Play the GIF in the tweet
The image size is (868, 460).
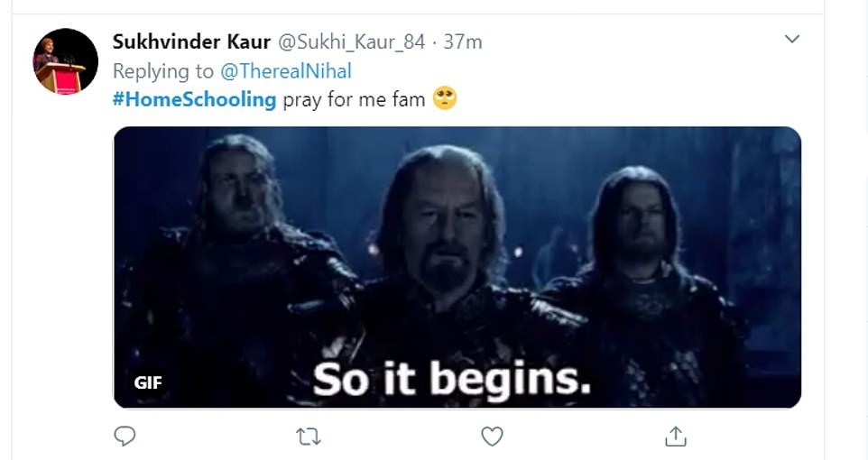(457, 267)
